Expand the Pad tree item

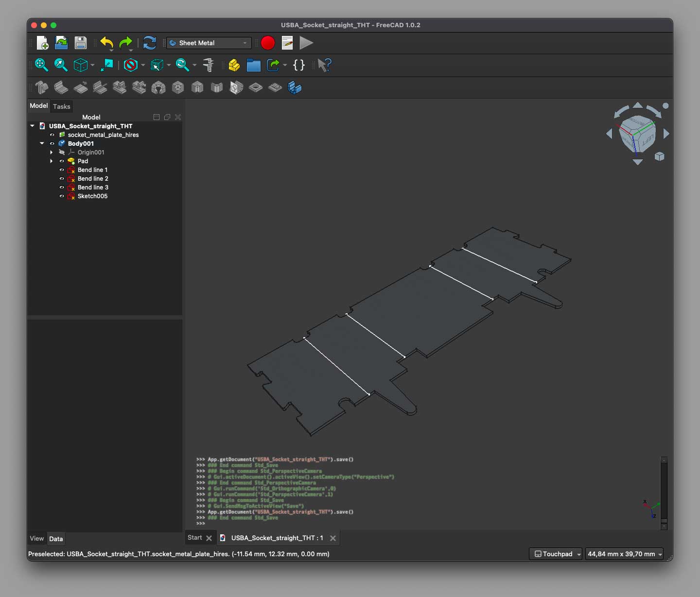pos(52,161)
